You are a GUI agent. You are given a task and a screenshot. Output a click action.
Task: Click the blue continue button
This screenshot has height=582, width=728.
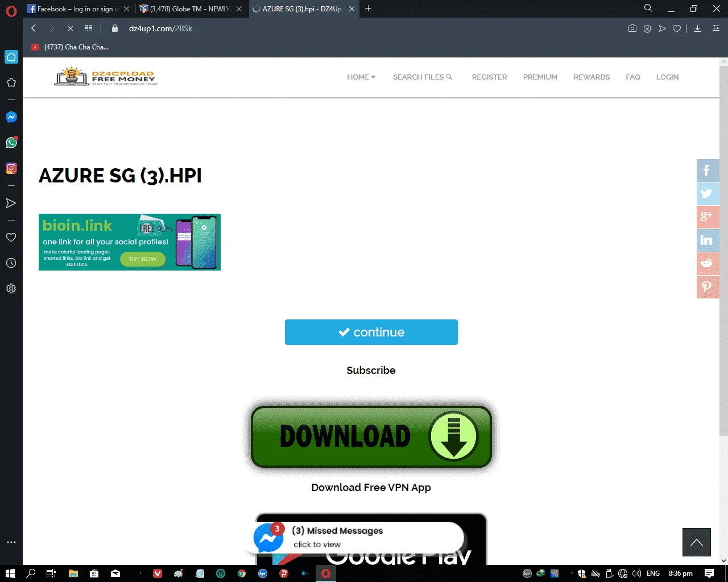[371, 332]
